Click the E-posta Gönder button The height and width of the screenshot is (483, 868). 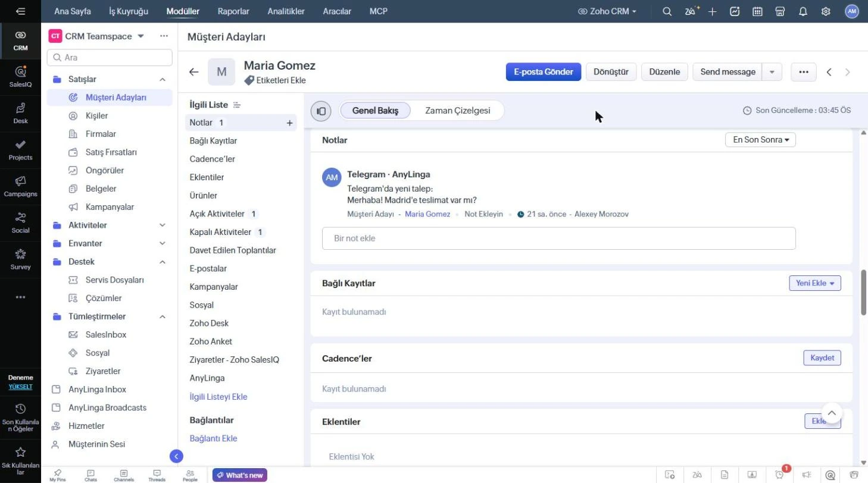coord(544,72)
